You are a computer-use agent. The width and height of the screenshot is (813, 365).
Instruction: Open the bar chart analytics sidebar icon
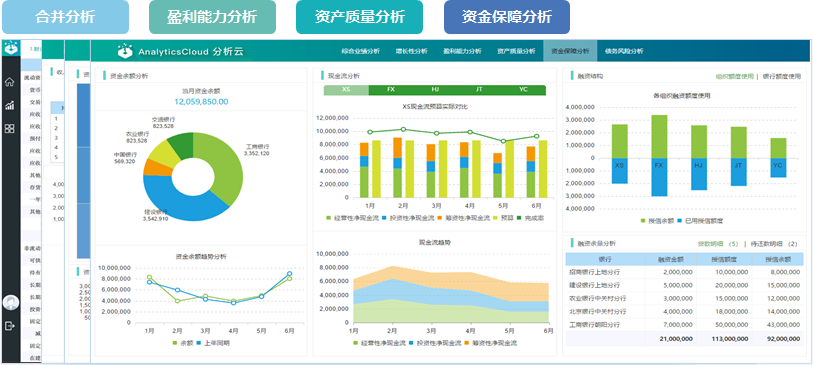pyautogui.click(x=9, y=106)
